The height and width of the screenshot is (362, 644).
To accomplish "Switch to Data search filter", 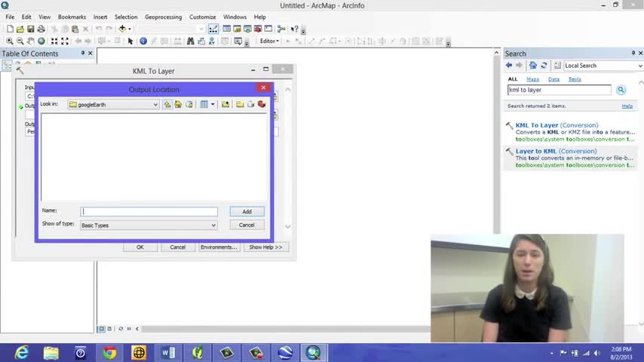I will point(554,79).
